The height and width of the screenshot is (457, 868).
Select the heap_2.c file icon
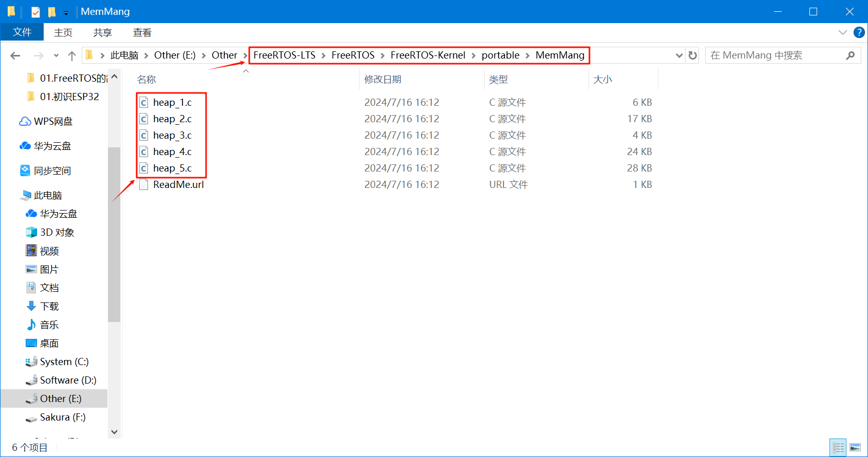[x=144, y=119]
